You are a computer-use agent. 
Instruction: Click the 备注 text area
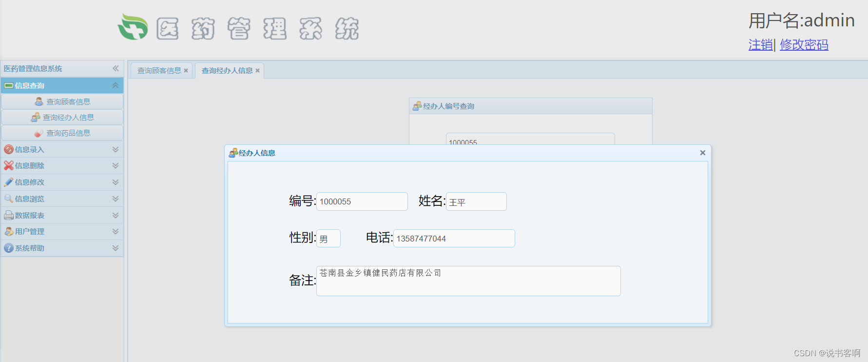(468, 281)
